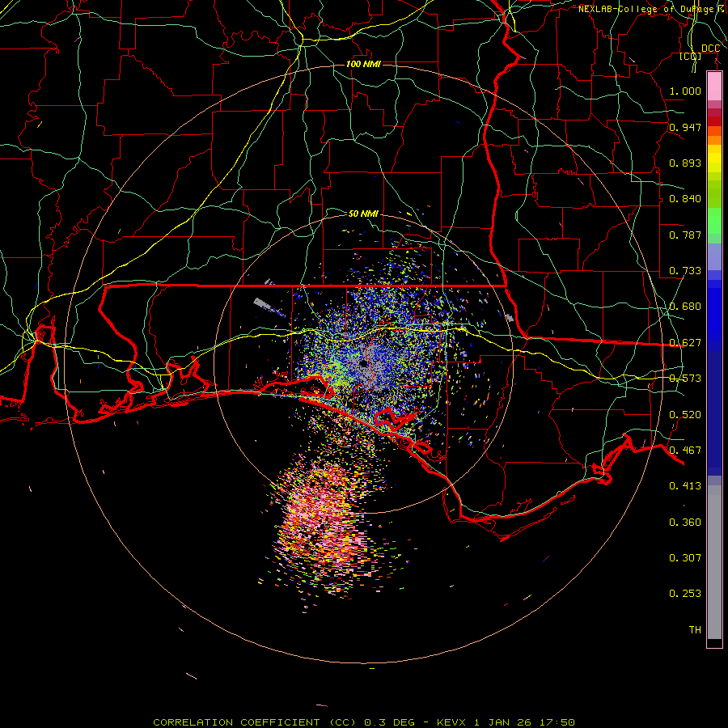
Task: Click the 0.627 color scale value
Action: pyautogui.click(x=685, y=343)
